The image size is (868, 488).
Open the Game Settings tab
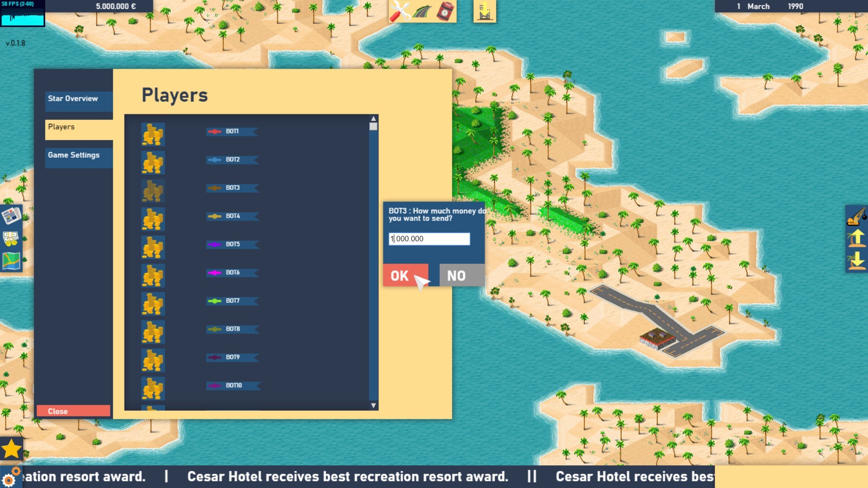[79, 158]
